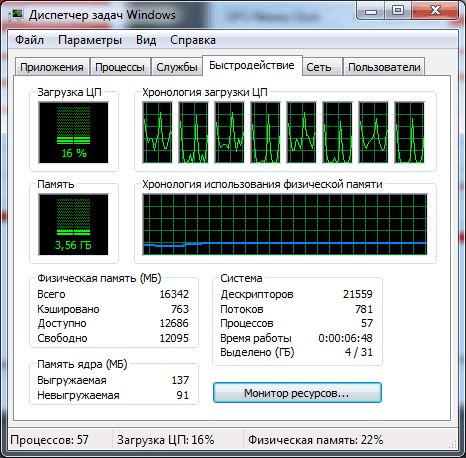Click the Выгружаемая value 137

point(180,380)
